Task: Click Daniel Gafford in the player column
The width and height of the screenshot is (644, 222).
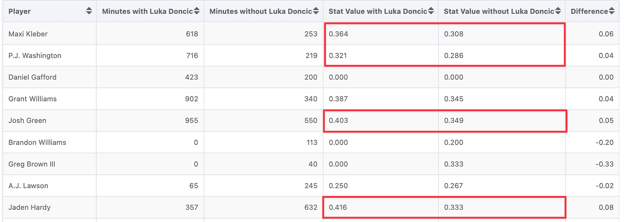Action: (x=32, y=77)
